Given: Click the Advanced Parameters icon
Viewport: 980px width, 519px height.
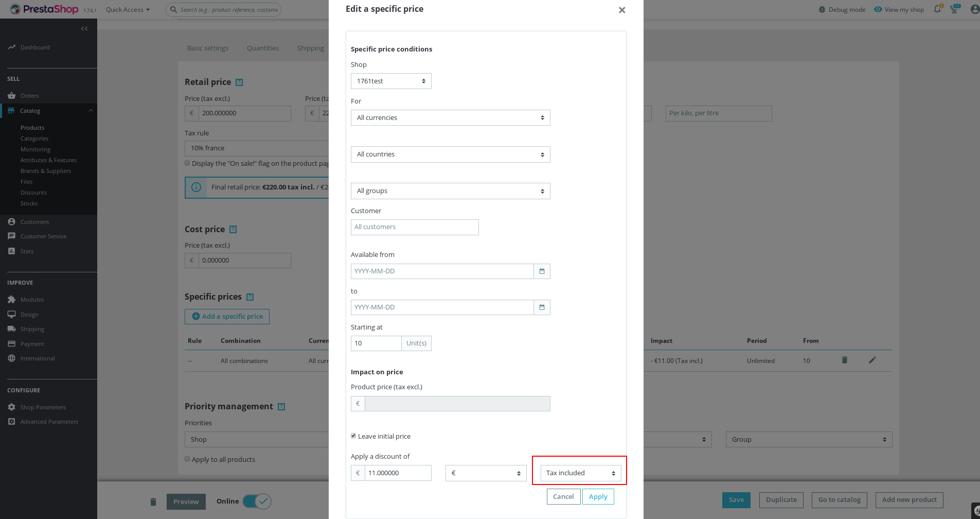Looking at the screenshot, I should 11,422.
